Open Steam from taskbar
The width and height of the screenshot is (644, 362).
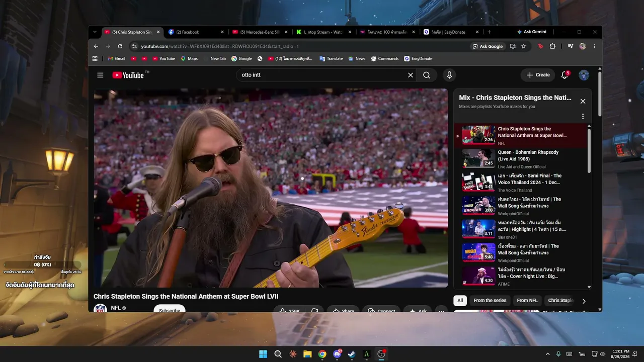(x=352, y=354)
